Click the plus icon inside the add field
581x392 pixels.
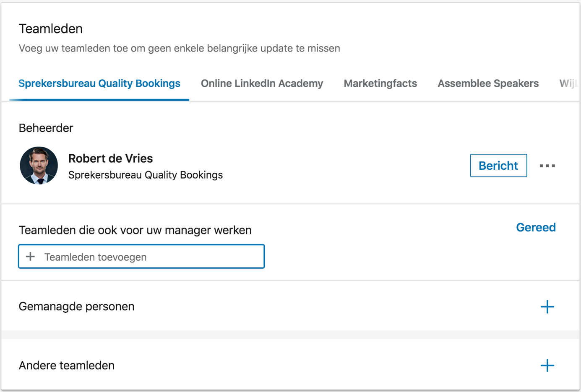pyautogui.click(x=31, y=257)
